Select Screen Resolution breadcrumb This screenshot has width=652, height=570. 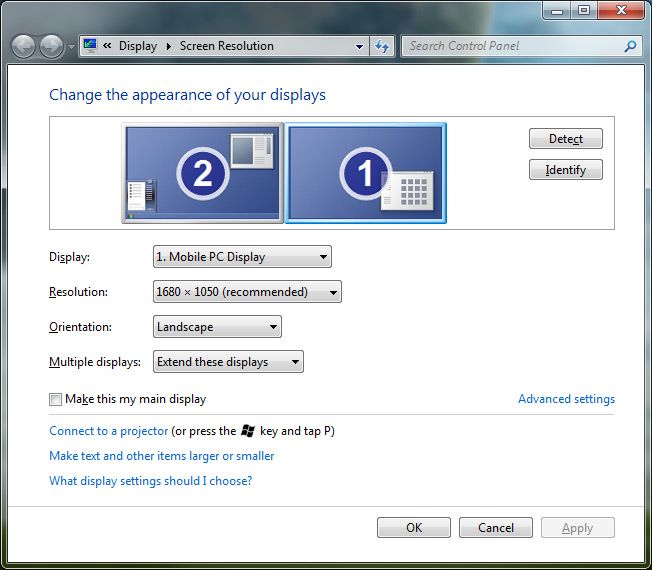pos(227,46)
